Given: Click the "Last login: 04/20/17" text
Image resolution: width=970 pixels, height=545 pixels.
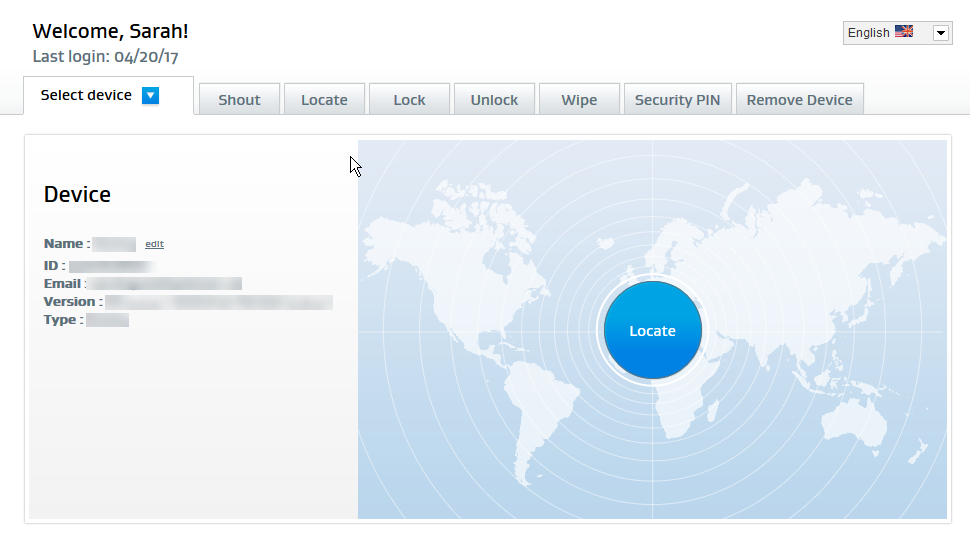Looking at the screenshot, I should click(x=105, y=57).
